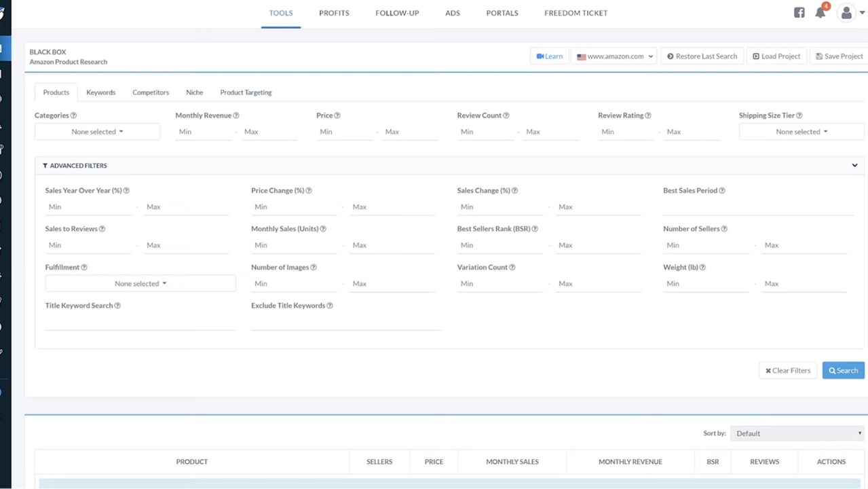Click help icon beside Sales to Reviews

[102, 229]
